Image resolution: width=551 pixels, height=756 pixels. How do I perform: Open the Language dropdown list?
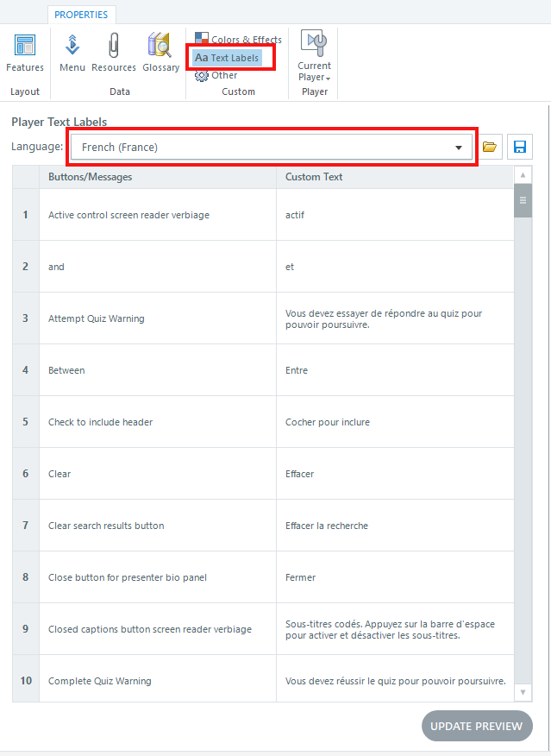coord(271,148)
